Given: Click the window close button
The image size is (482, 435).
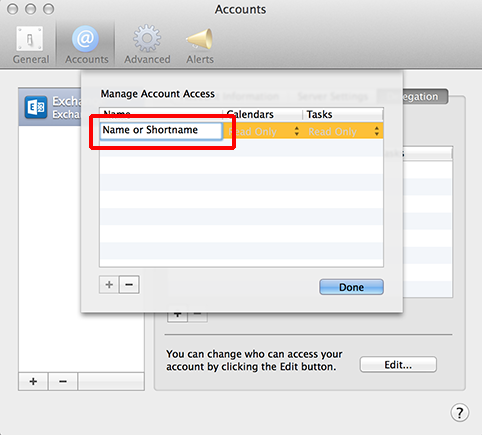Looking at the screenshot, I should point(13,9).
